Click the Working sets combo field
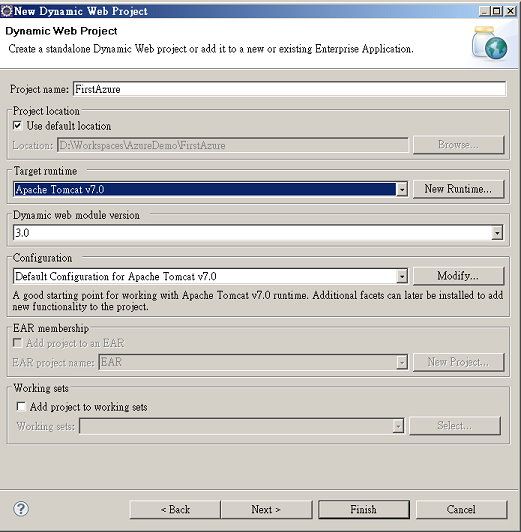Image resolution: width=521 pixels, height=532 pixels. 242,426
